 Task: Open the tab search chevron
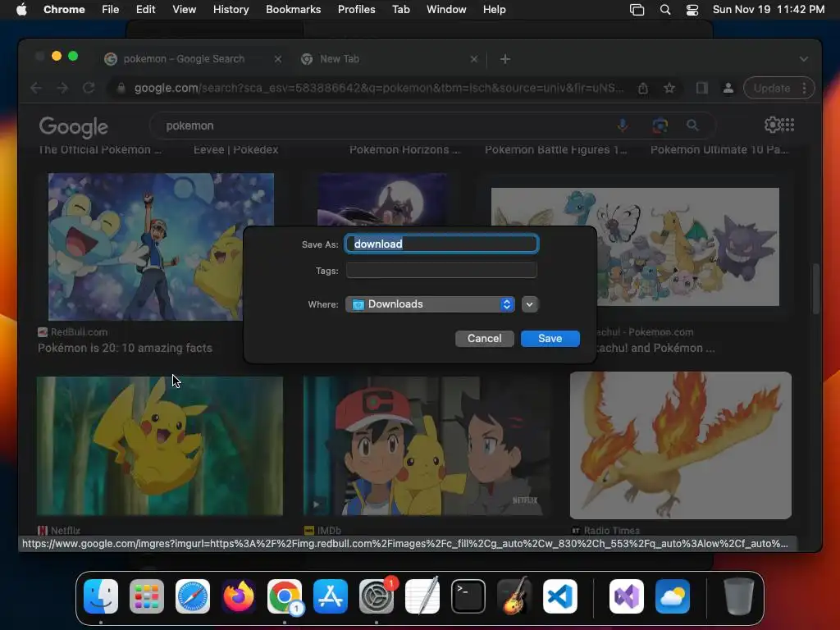coord(804,59)
